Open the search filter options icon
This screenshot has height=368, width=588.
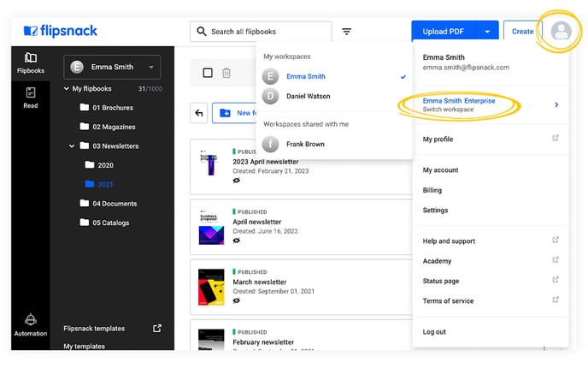(346, 32)
